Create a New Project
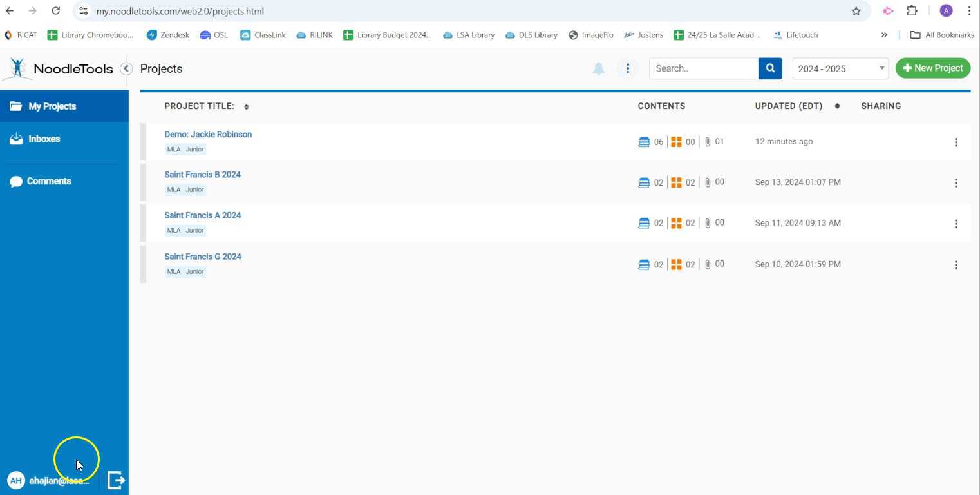Viewport: 980px width, 495px height. (x=932, y=68)
